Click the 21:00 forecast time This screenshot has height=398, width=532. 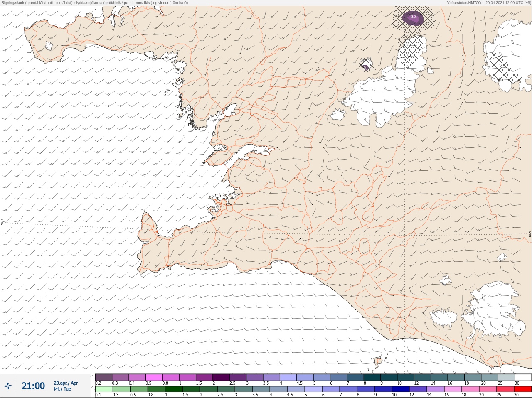coord(33,386)
